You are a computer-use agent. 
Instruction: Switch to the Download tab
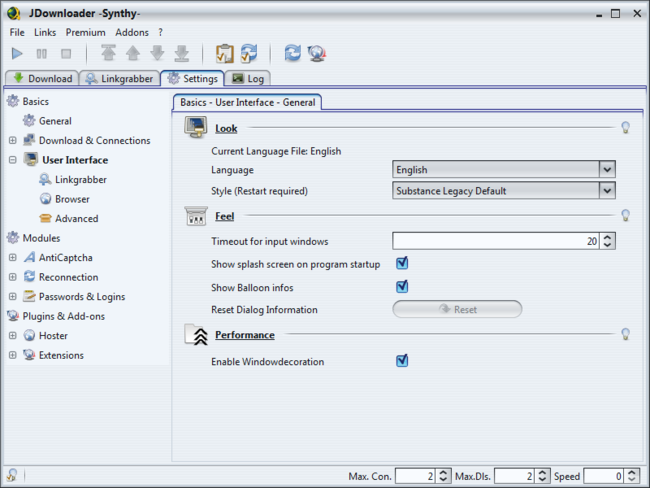(42, 78)
